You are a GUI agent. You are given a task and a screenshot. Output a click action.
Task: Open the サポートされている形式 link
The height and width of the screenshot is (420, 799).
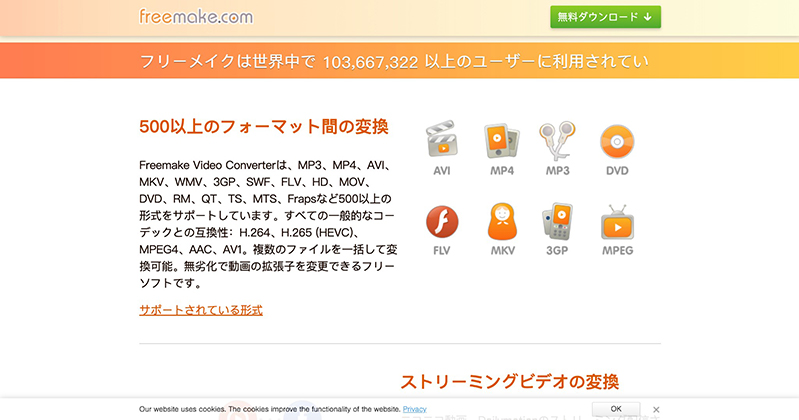tap(201, 310)
